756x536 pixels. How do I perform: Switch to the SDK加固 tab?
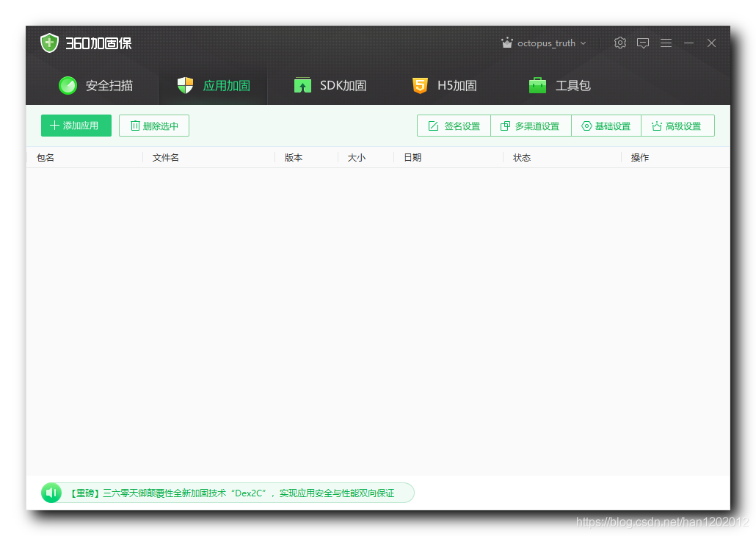330,85
